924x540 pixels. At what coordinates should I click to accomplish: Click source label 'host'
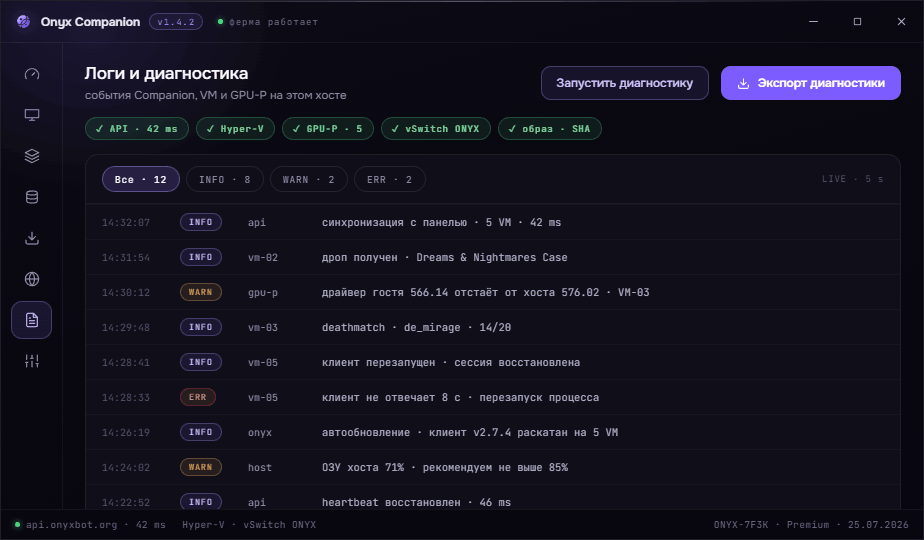(x=260, y=467)
